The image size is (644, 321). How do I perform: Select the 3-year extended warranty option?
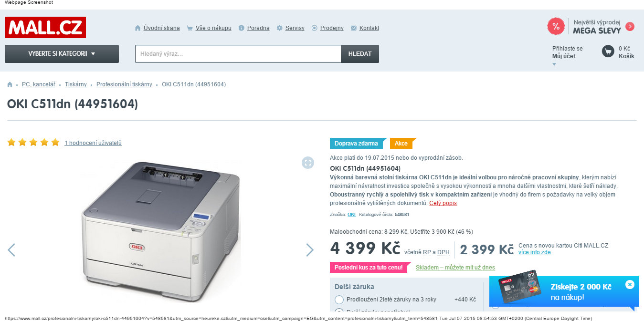point(339,300)
